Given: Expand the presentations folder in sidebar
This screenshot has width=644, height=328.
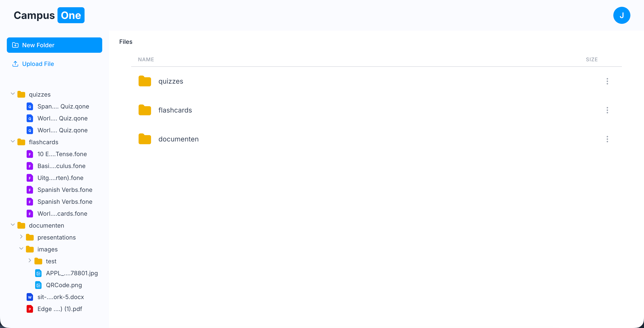Looking at the screenshot, I should click(21, 237).
